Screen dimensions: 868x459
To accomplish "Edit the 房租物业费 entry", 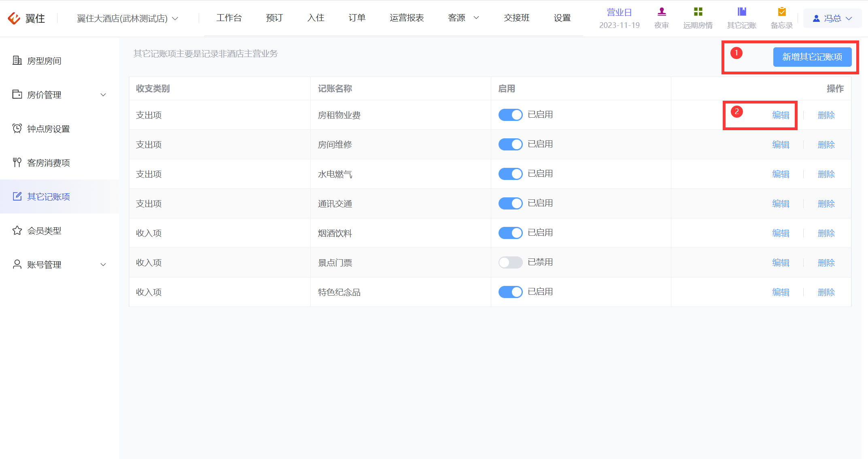I will [x=781, y=115].
